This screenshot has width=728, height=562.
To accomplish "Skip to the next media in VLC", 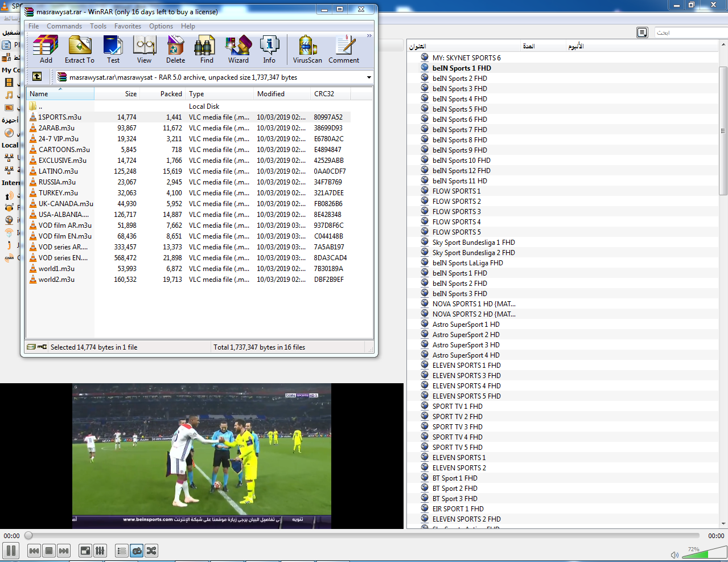I will click(x=64, y=551).
